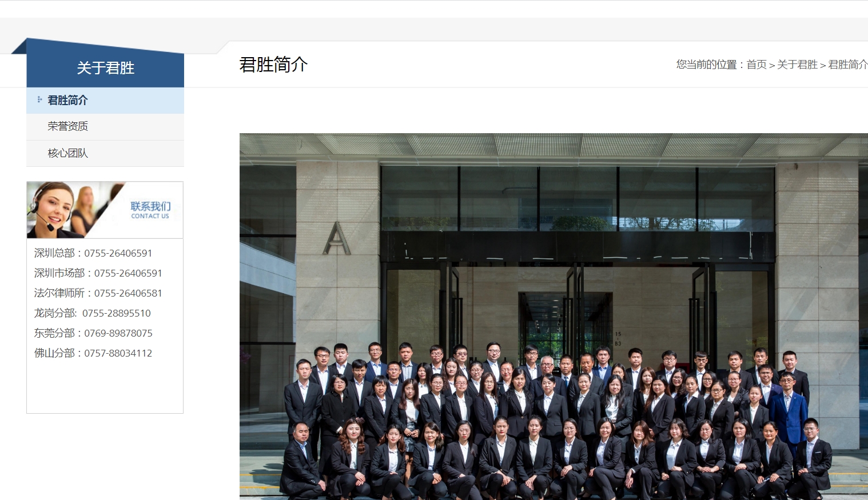Click the bullet icon beside 君胜简介
Screen dimensions: 868x500
coord(39,99)
